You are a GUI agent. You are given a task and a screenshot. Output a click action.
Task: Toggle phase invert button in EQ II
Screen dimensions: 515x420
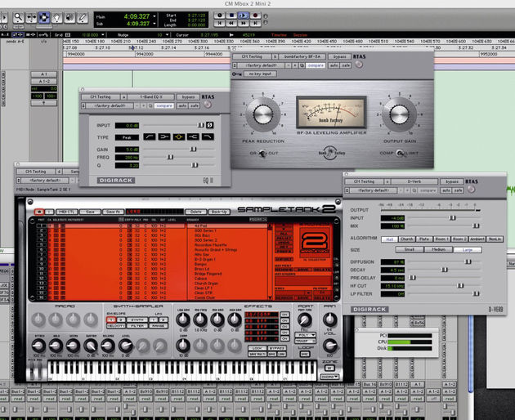point(209,125)
